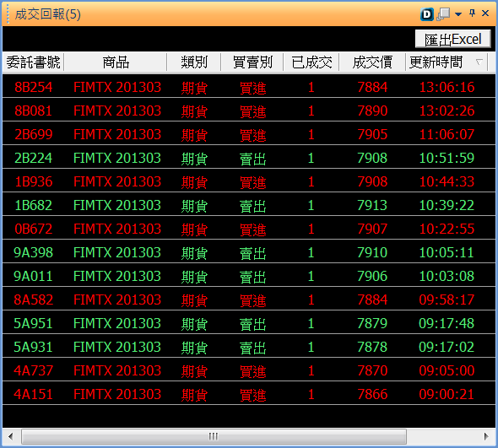Click the 已成交 column header
This screenshot has width=498, height=448.
311,62
